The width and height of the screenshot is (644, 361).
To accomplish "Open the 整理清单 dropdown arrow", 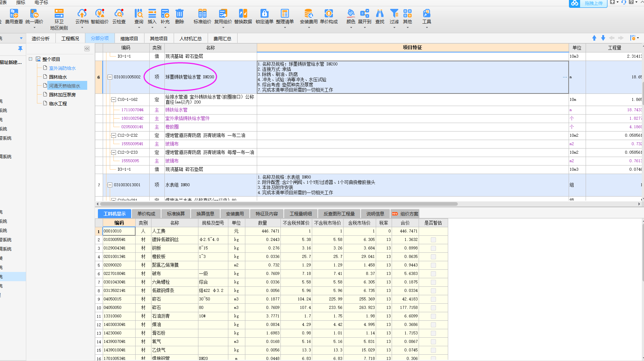I will coord(285,28).
